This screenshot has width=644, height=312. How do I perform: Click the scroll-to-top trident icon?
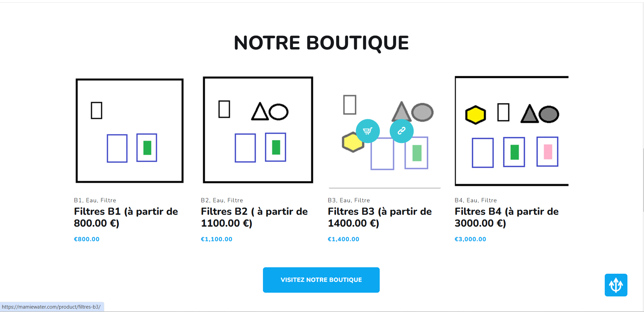click(x=616, y=285)
